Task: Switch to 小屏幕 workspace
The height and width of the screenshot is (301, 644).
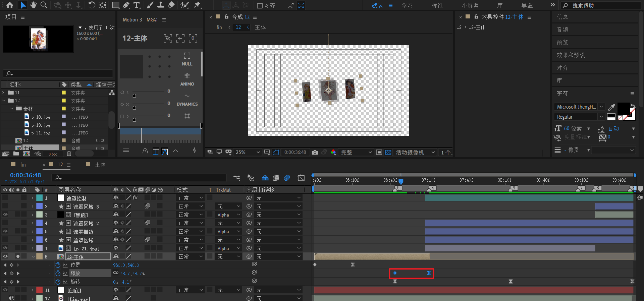Action: click(x=470, y=5)
